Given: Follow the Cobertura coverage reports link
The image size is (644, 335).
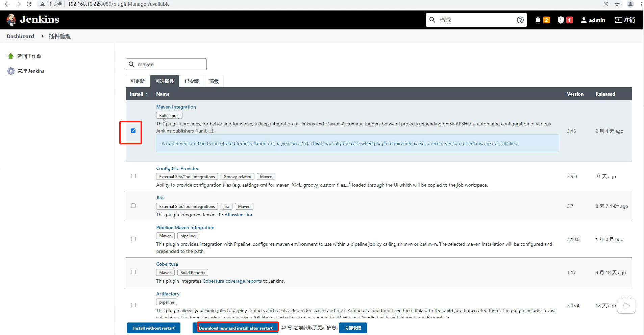Looking at the screenshot, I should tap(232, 281).
